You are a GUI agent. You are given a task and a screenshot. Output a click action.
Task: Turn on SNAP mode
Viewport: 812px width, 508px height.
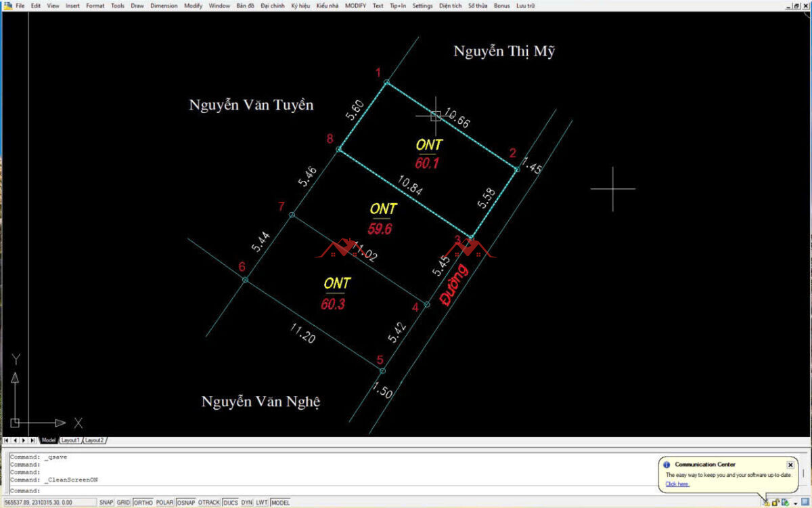pos(106,503)
